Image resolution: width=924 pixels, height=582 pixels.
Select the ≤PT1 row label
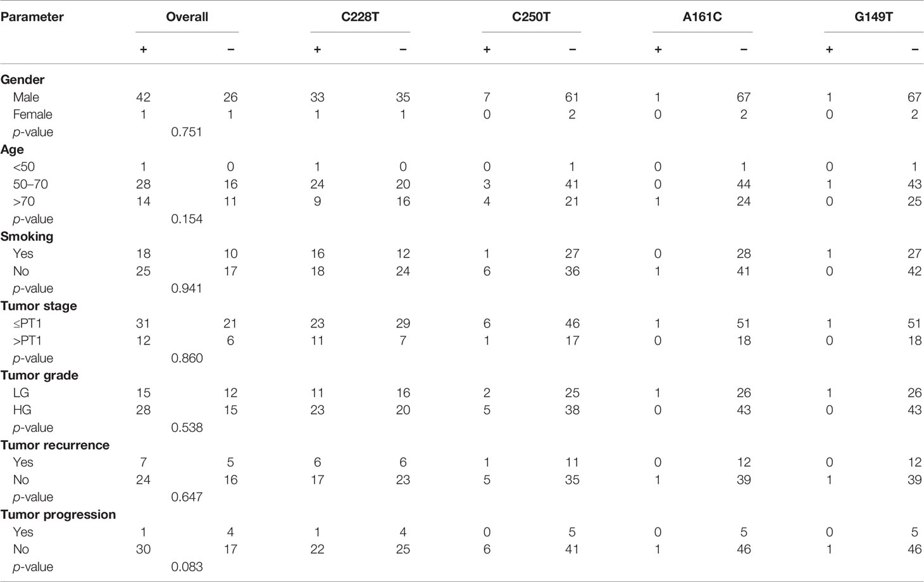point(27,324)
